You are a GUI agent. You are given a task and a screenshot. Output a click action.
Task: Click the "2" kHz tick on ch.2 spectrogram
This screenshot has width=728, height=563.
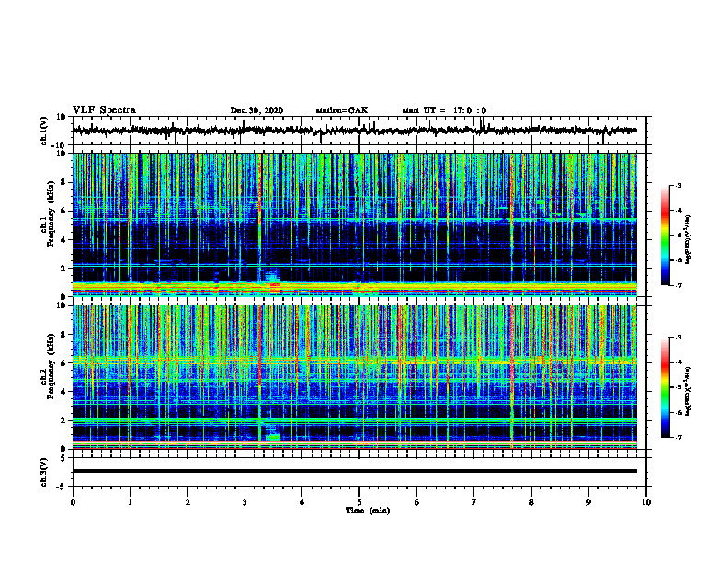click(63, 420)
